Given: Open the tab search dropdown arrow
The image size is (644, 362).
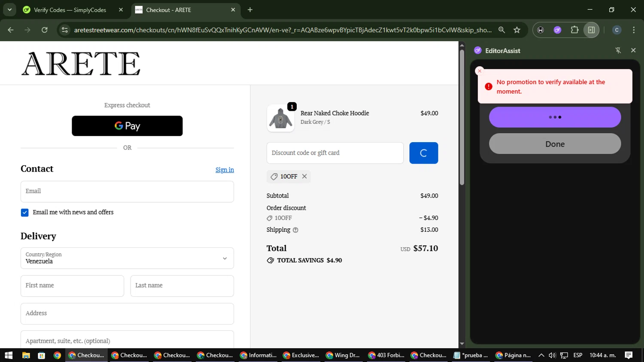Looking at the screenshot, I should coord(9,9).
